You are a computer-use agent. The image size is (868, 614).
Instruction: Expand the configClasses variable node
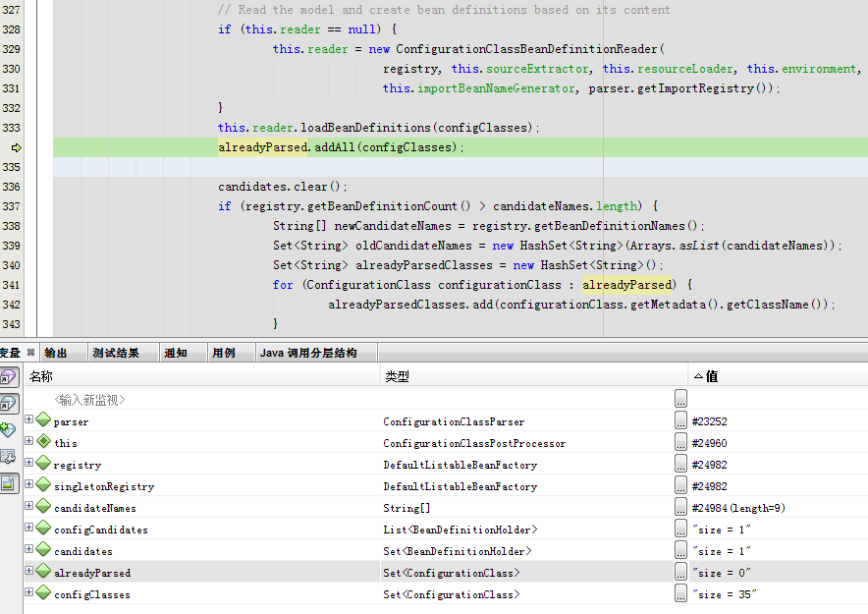(x=28, y=591)
